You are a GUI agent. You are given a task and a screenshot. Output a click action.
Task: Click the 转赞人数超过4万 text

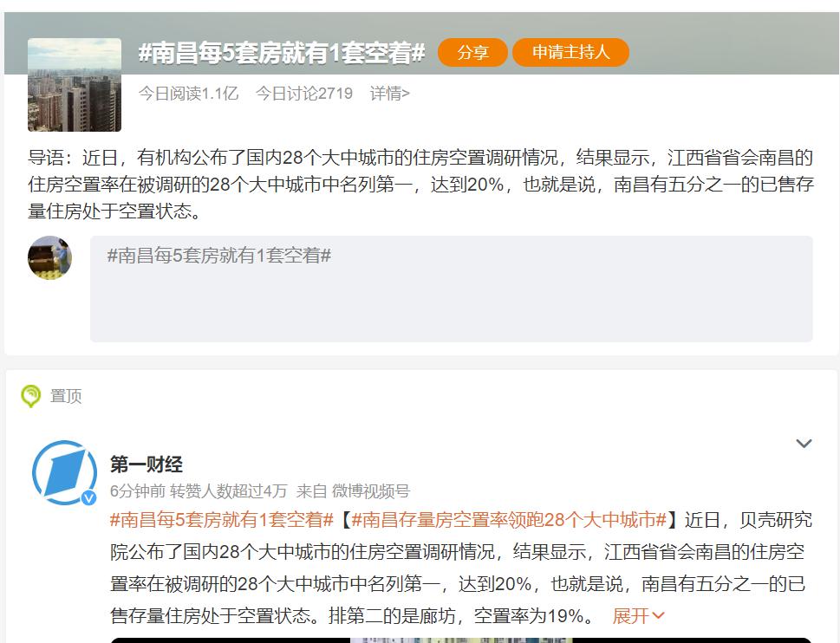229,491
